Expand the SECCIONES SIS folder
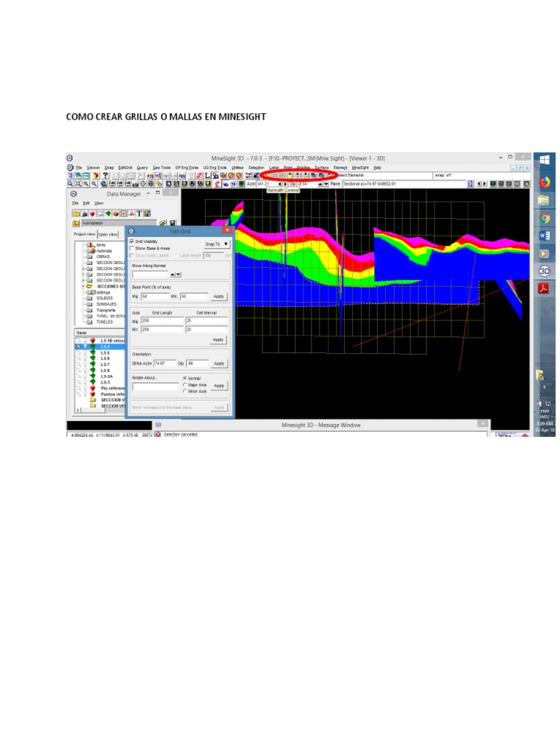Image resolution: width=560 pixels, height=747 pixels. click(x=83, y=286)
